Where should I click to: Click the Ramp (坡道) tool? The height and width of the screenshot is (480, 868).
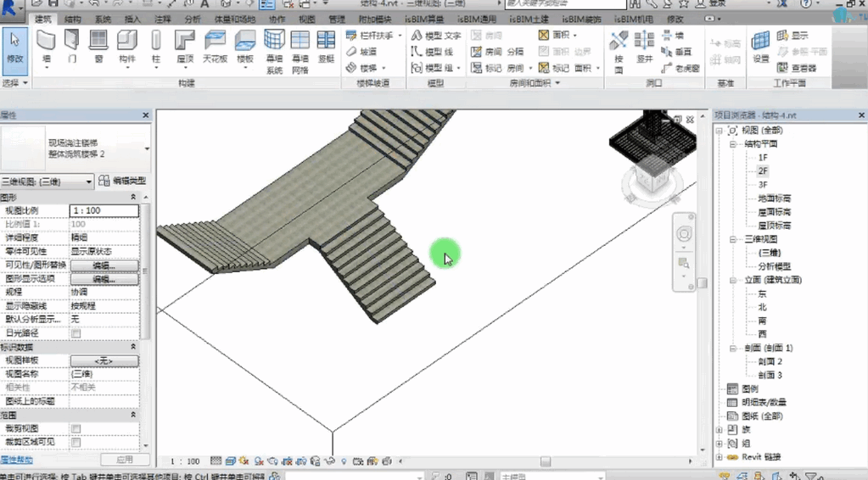361,52
